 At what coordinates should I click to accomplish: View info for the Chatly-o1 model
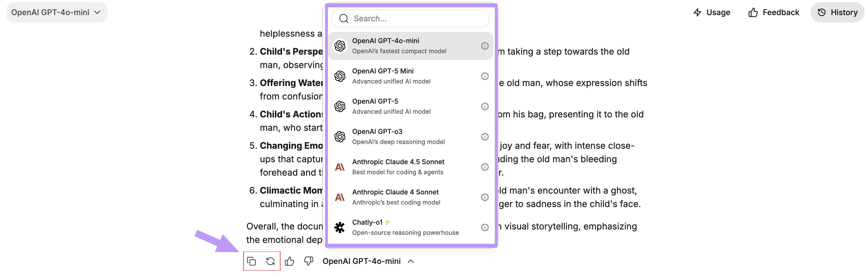[x=485, y=227]
